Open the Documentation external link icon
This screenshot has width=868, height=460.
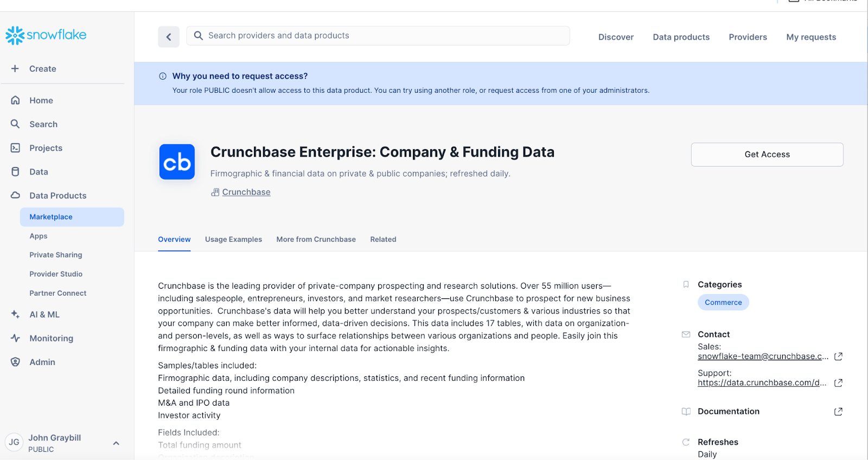838,412
